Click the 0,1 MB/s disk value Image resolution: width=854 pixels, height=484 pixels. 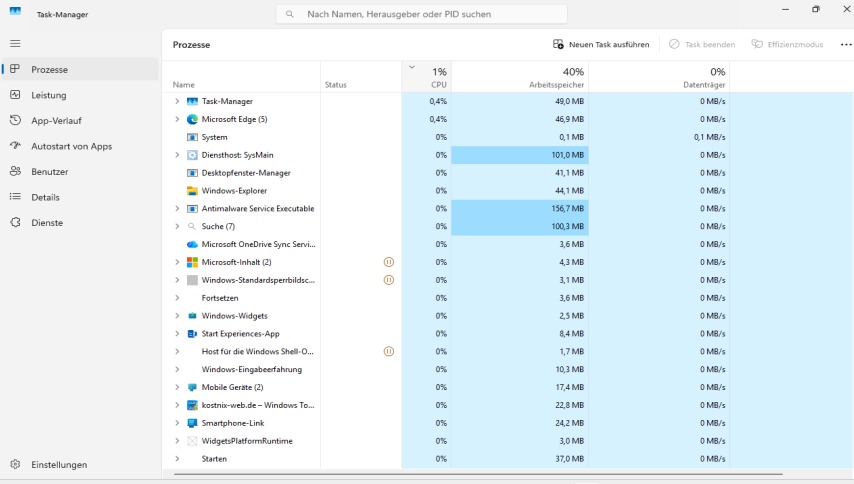click(x=710, y=137)
